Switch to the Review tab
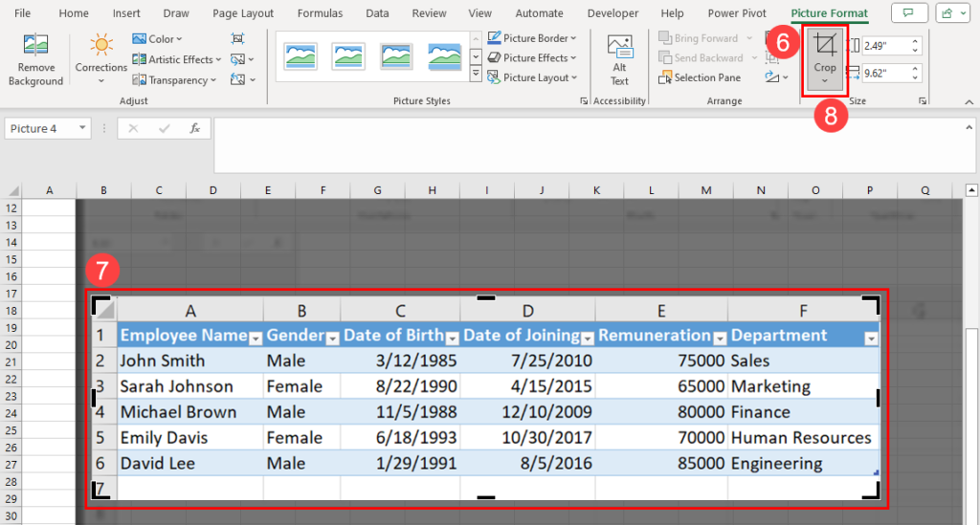The width and height of the screenshot is (980, 525). coord(429,13)
